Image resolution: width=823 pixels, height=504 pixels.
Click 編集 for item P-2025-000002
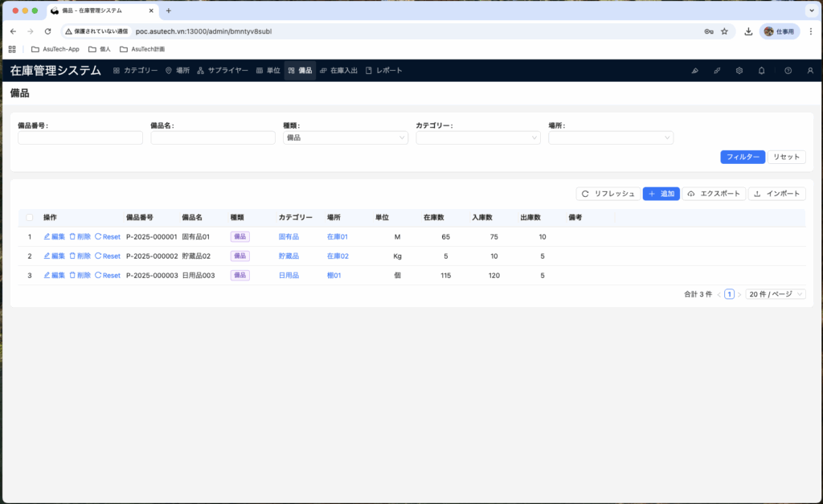(x=54, y=256)
